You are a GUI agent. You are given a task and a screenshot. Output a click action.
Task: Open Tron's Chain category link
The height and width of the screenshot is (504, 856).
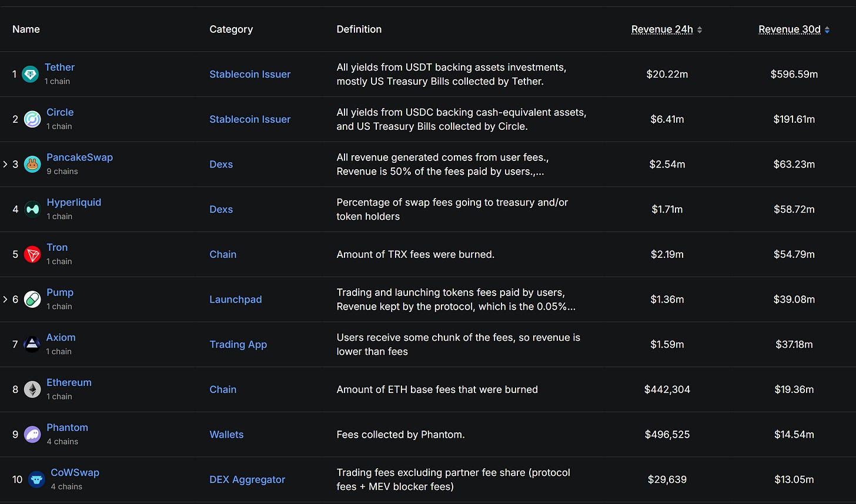click(x=223, y=254)
